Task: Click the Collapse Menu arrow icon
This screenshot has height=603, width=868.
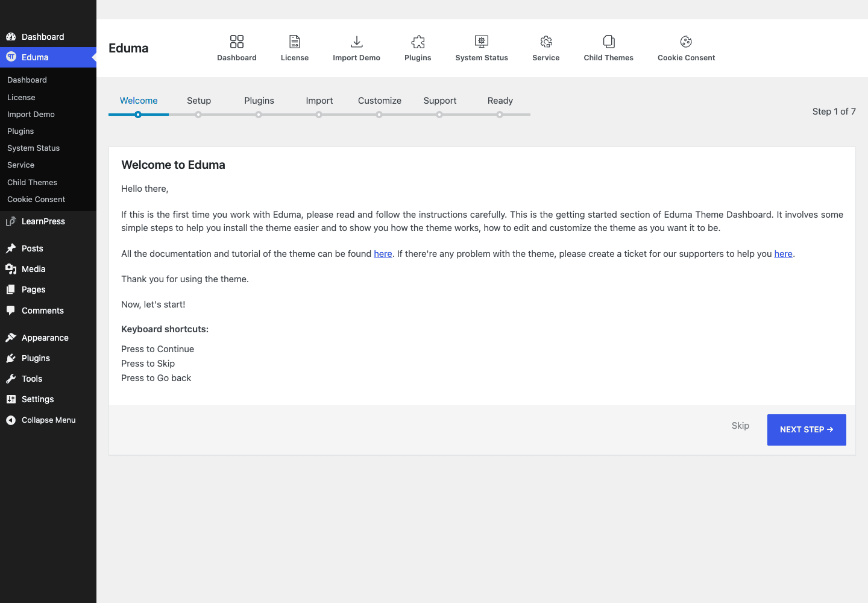Action: point(11,420)
